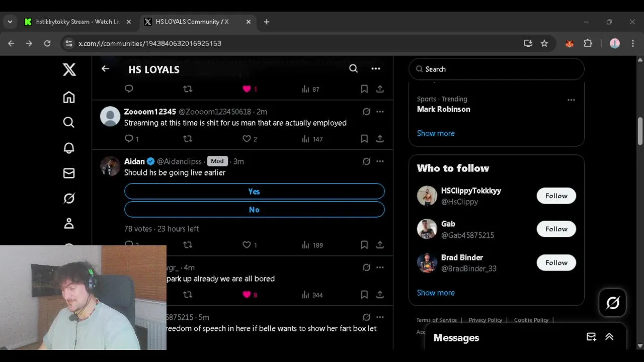The image size is (644, 362).
Task: Open Grok explain on Aidan's post
Action: 366,161
